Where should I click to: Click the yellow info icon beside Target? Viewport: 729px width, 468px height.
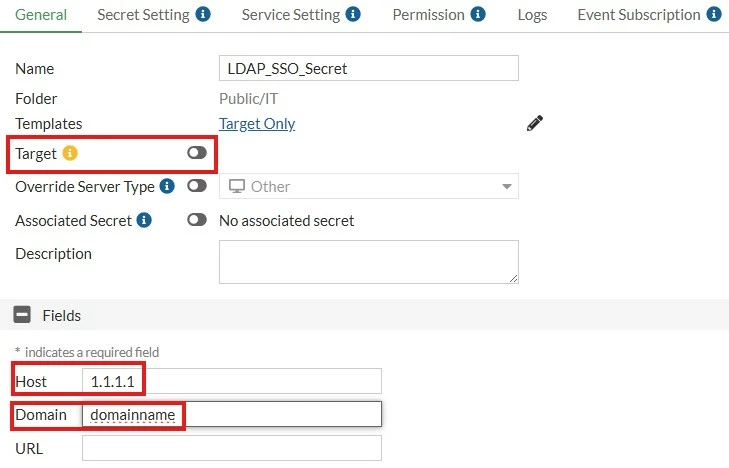click(70, 153)
